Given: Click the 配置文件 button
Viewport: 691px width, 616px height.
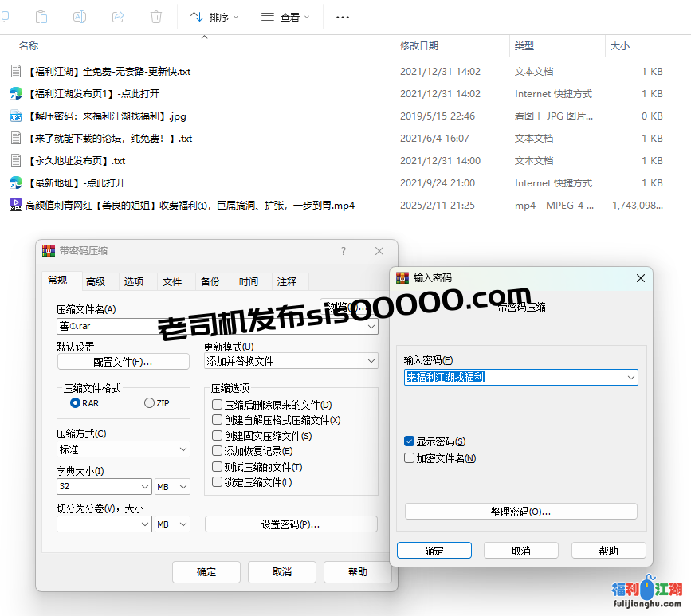Looking at the screenshot, I should click(x=123, y=362).
